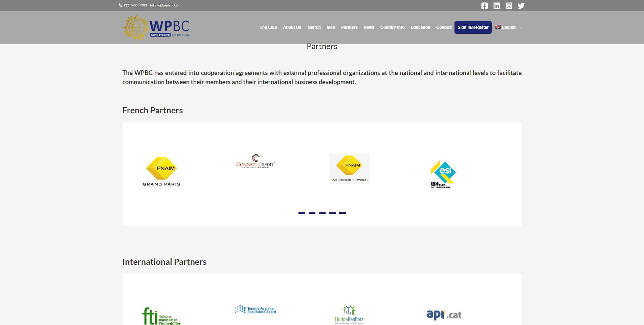
Task: Select the last French partners carousel dash
Action: [342, 213]
